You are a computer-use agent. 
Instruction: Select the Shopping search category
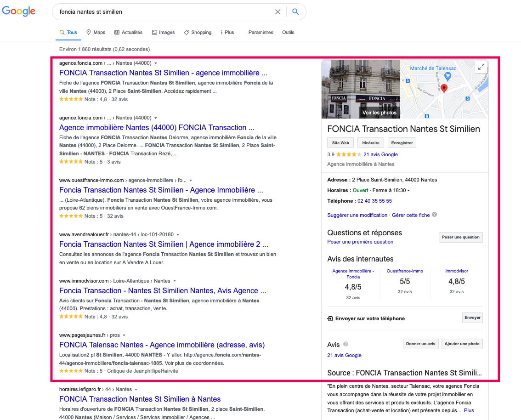[x=198, y=32]
